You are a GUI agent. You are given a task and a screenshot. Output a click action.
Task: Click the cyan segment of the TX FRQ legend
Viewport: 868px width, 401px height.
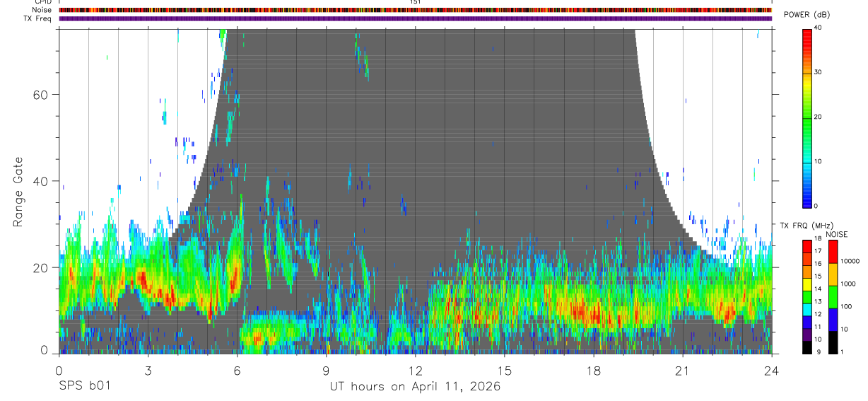tap(807, 310)
